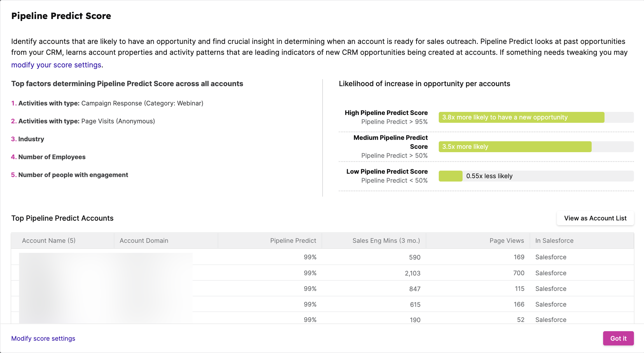Click the "Industry" top factor
The width and height of the screenshot is (644, 353).
click(x=31, y=139)
